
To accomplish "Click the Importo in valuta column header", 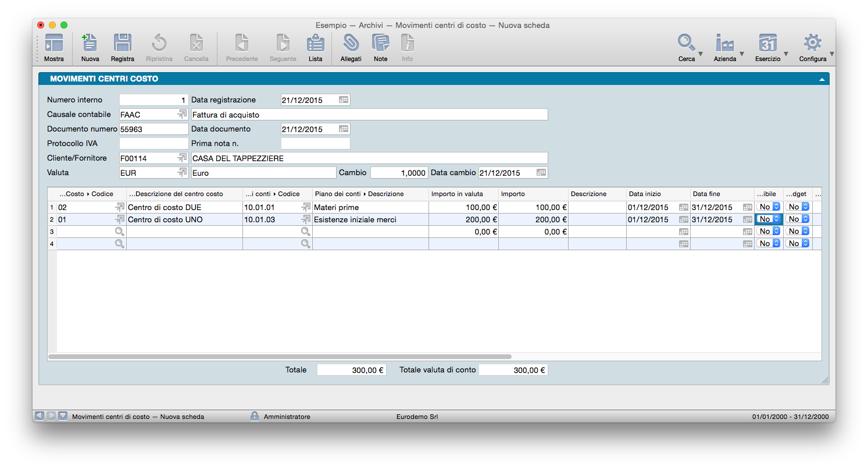I will tap(464, 194).
